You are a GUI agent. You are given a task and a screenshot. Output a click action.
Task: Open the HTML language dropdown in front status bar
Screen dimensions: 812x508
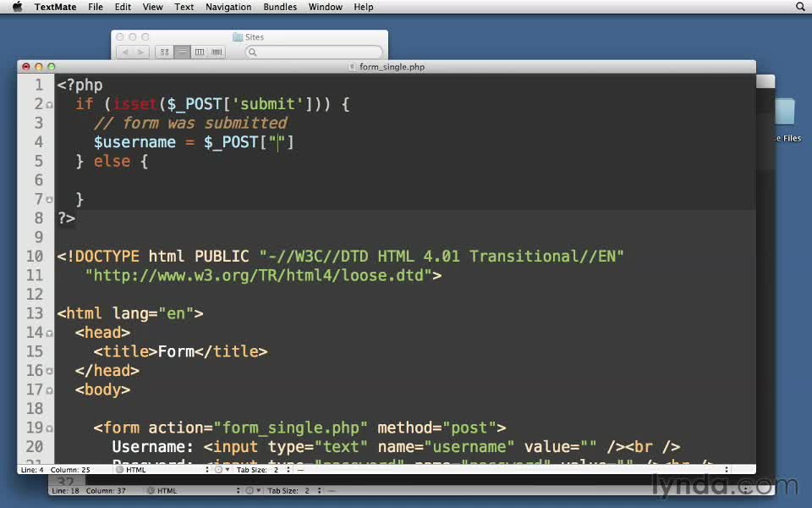click(x=162, y=470)
